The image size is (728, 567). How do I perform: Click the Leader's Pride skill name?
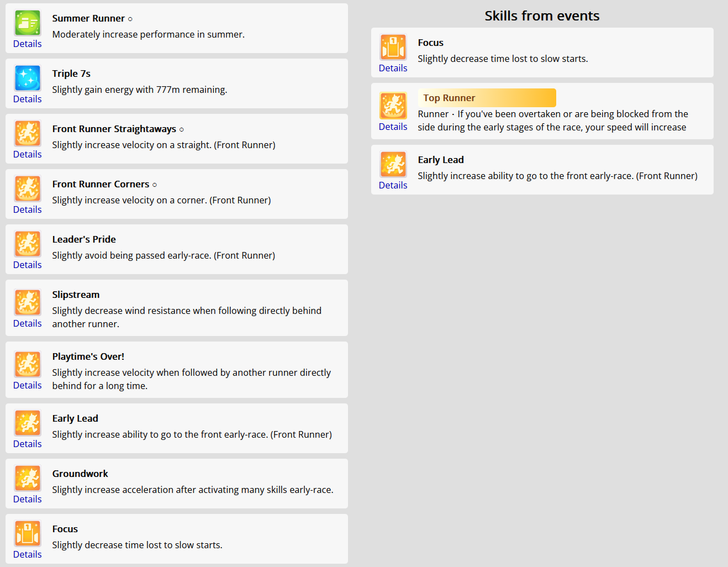(84, 239)
